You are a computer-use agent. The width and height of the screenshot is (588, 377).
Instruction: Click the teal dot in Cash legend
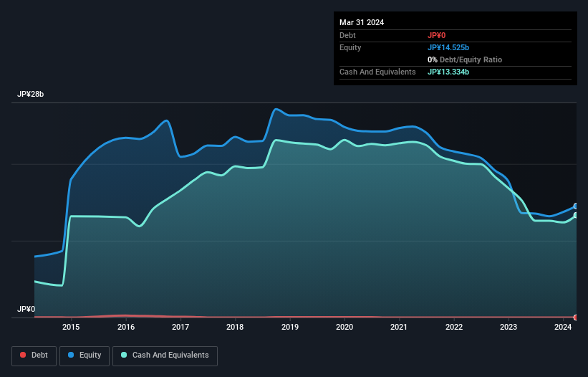coord(124,355)
